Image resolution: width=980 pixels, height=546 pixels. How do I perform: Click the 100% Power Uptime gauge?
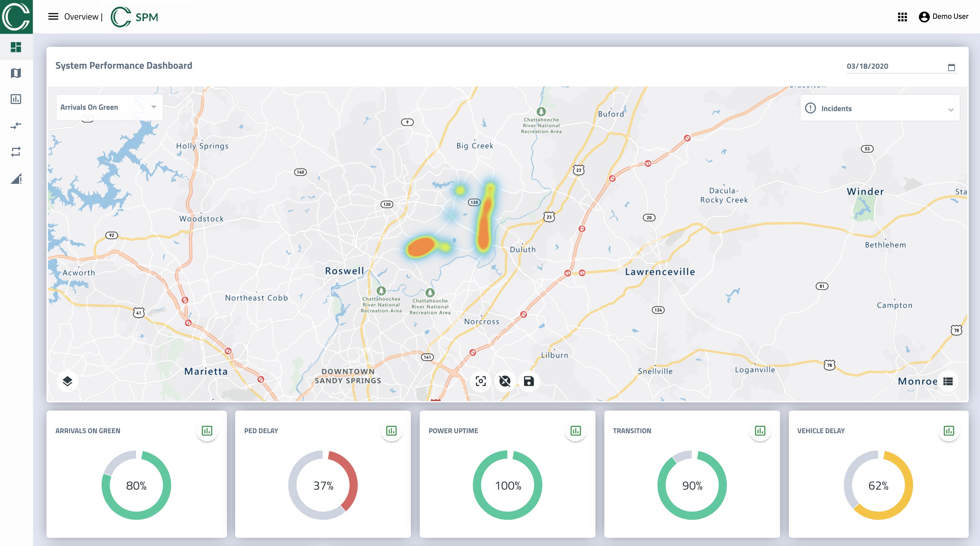pyautogui.click(x=508, y=485)
